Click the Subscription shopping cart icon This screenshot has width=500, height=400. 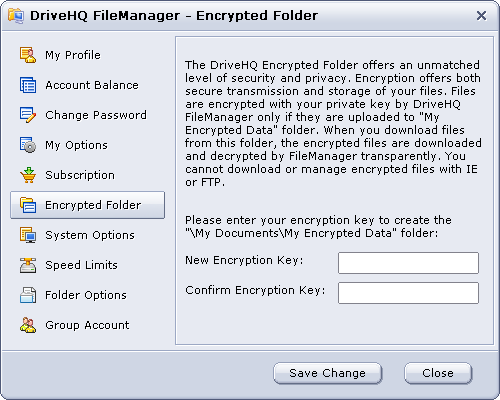coord(28,175)
